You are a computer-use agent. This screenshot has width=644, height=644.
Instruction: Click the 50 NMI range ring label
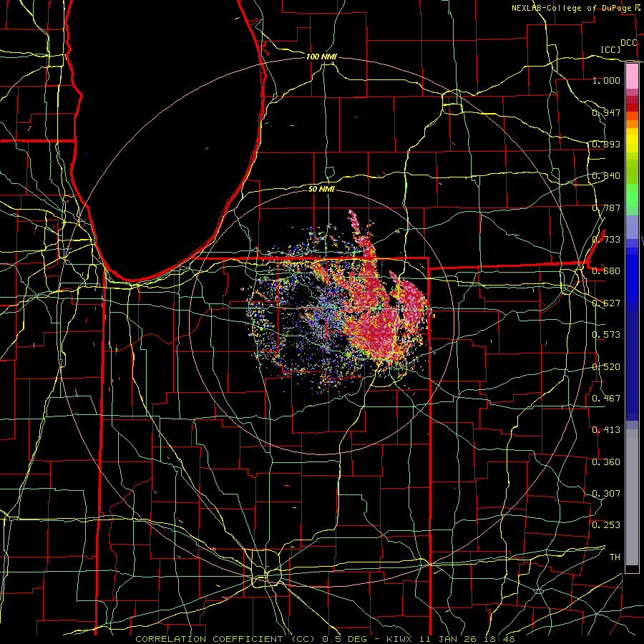click(x=321, y=189)
